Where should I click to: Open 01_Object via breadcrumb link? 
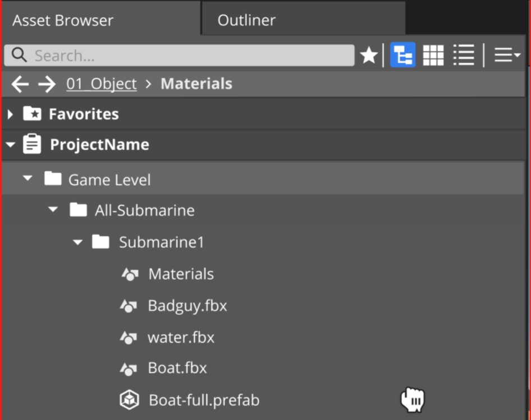pyautogui.click(x=101, y=84)
